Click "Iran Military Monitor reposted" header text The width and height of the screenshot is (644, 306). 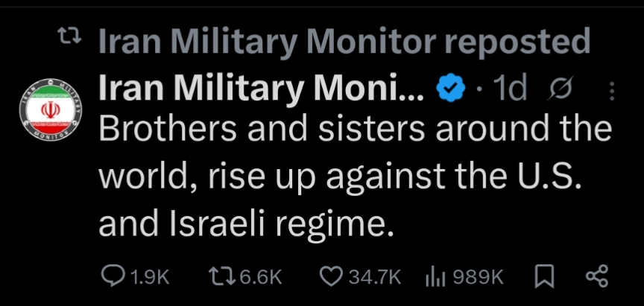(x=344, y=42)
